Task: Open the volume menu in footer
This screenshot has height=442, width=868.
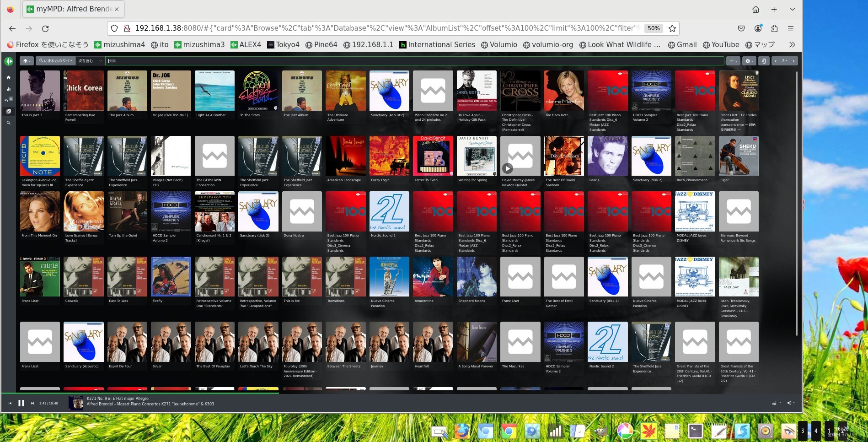Action: (790, 403)
